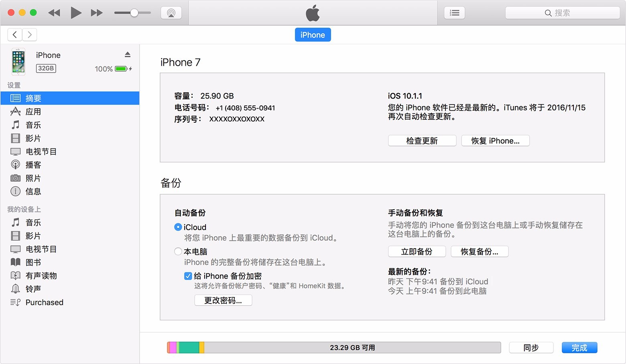Open 照片 photos in sidebar
Image resolution: width=626 pixels, height=364 pixels.
(70, 178)
